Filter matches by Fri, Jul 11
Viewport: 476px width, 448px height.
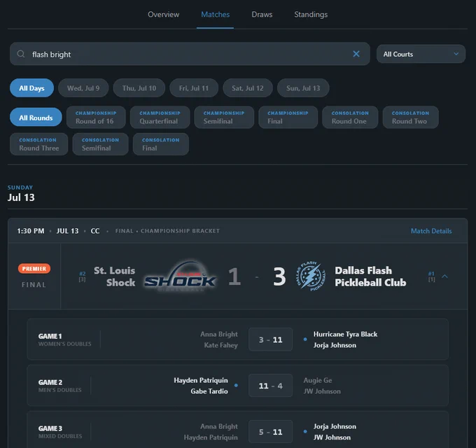[194, 88]
